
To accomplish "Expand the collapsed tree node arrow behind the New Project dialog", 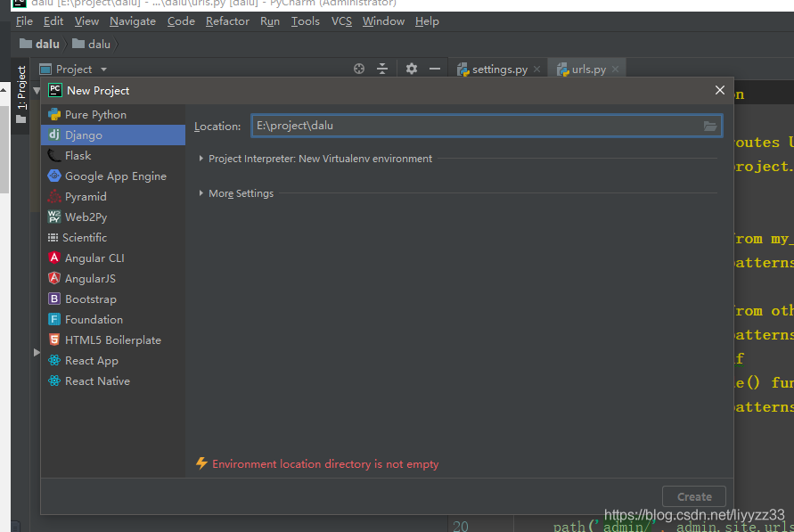I will pyautogui.click(x=37, y=352).
